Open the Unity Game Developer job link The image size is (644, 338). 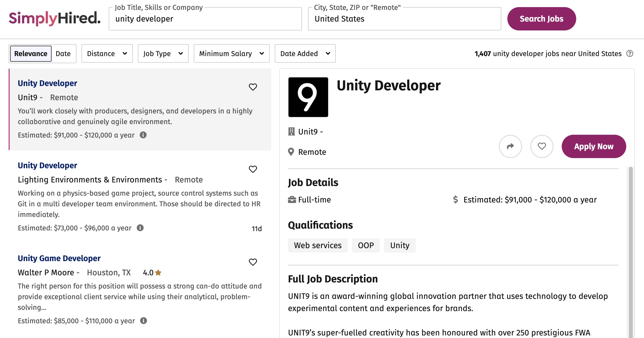pyautogui.click(x=59, y=258)
